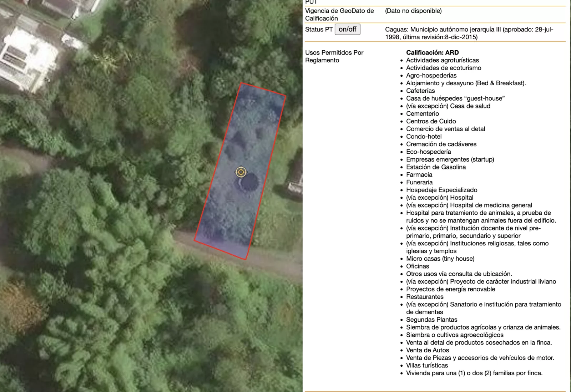
Task: Select the Eco-hospedería entry
Action: click(x=429, y=152)
